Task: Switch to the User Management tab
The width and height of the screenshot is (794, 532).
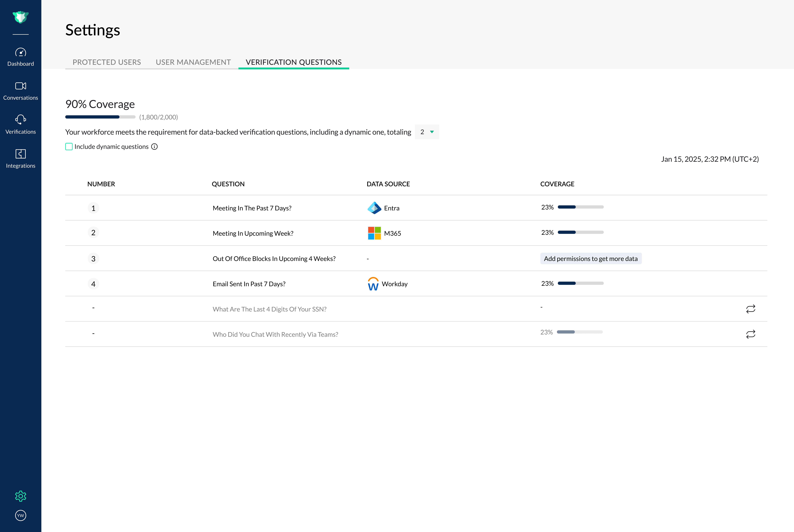Action: 193,62
